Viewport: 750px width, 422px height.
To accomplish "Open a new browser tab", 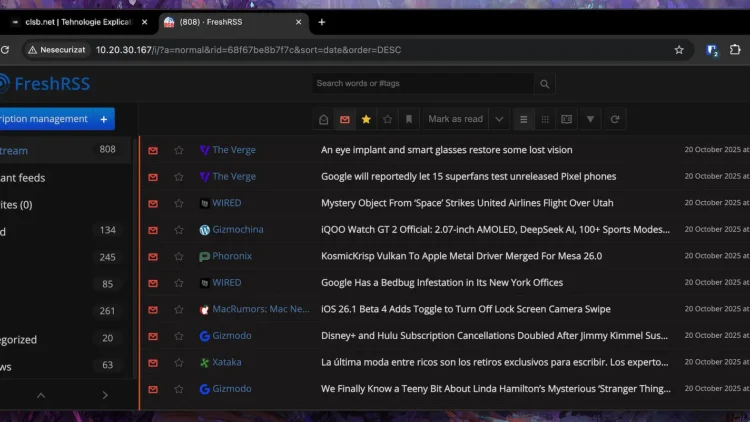I will pos(321,22).
